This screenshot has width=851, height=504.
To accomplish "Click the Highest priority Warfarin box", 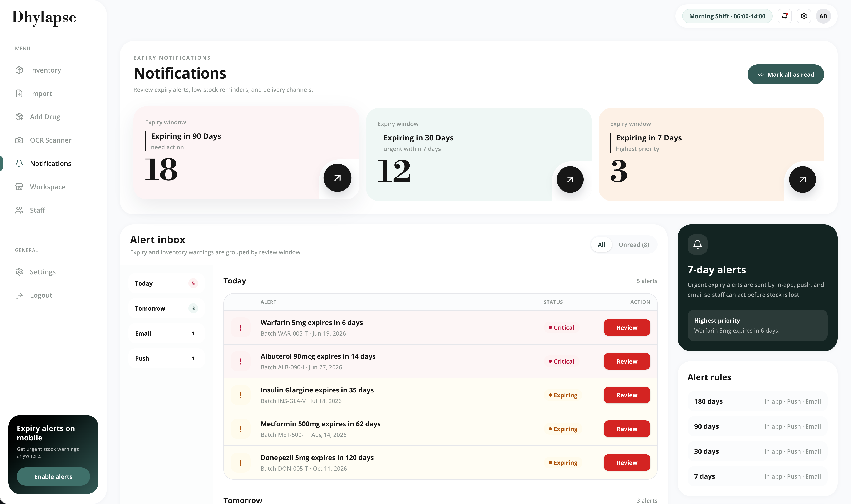I will pyautogui.click(x=757, y=325).
